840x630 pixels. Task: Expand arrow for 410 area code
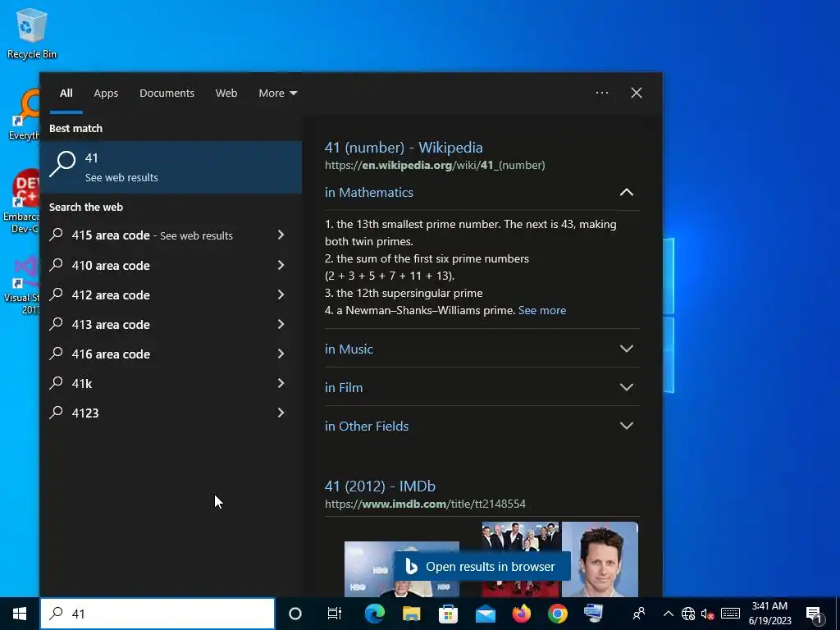(x=281, y=265)
